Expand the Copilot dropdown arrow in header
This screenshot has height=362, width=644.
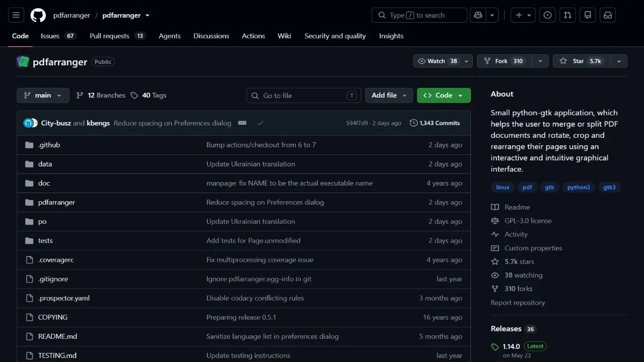tap(492, 15)
